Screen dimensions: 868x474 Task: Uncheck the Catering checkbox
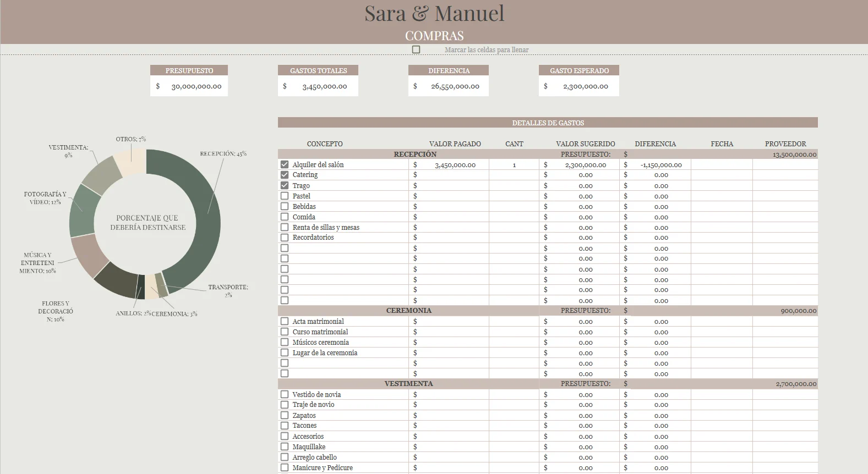[x=285, y=175]
